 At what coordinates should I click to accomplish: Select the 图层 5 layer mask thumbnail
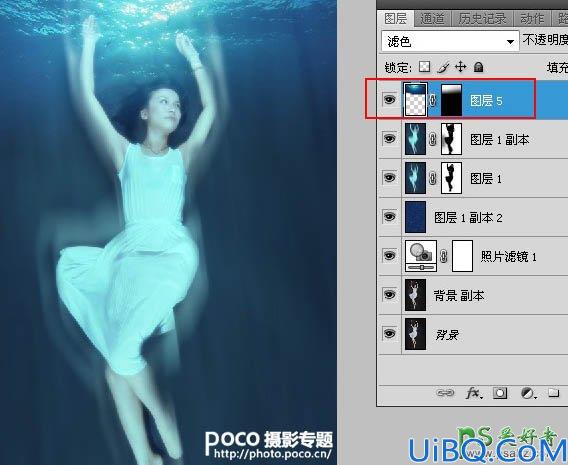click(x=451, y=100)
